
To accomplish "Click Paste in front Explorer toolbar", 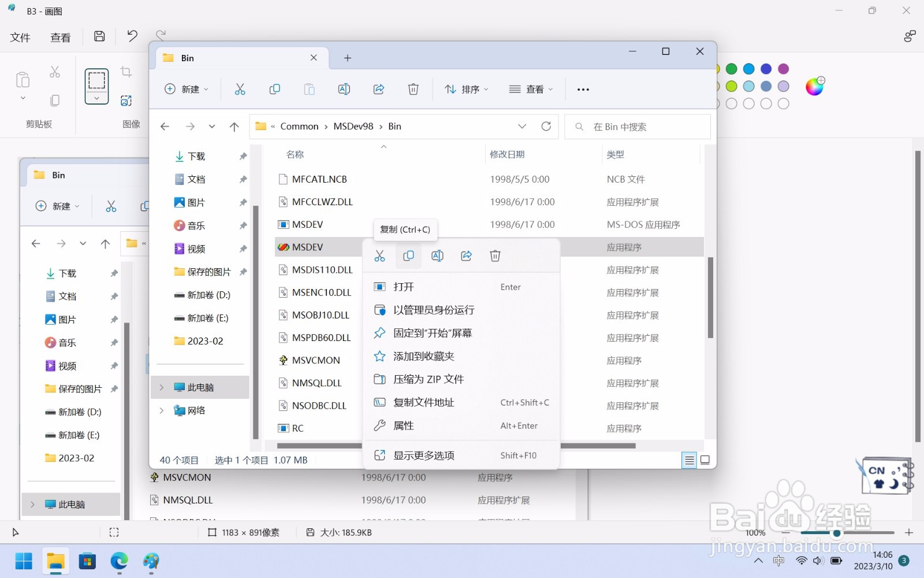I will click(309, 89).
